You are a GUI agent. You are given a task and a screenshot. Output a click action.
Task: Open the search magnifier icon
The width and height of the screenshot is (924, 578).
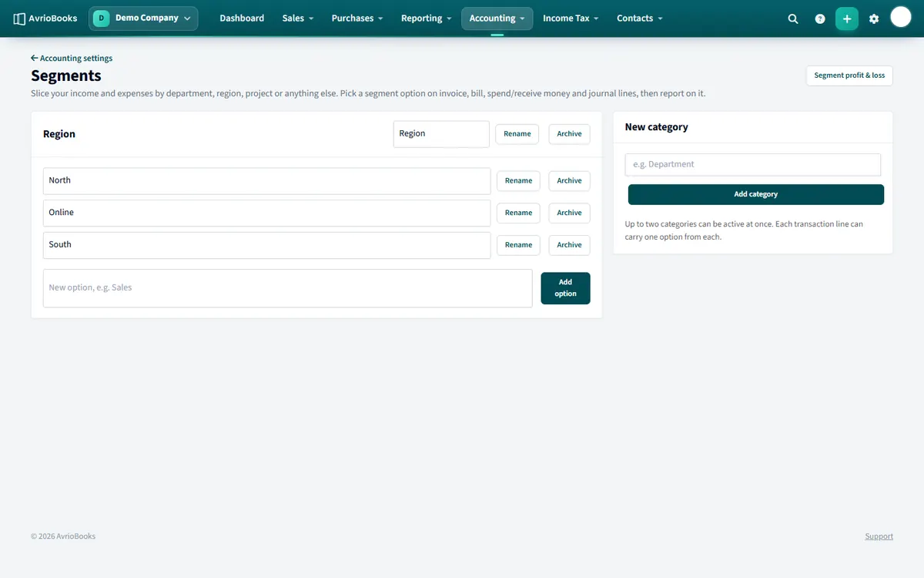[793, 18]
